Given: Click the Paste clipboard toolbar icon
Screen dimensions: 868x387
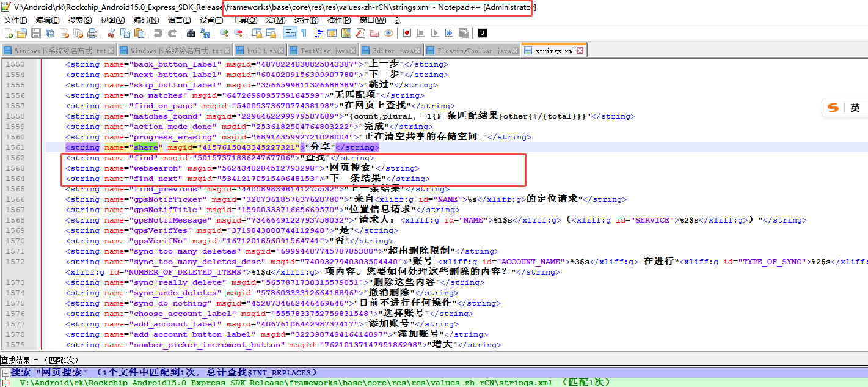Looking at the screenshot, I should pyautogui.click(x=139, y=32).
